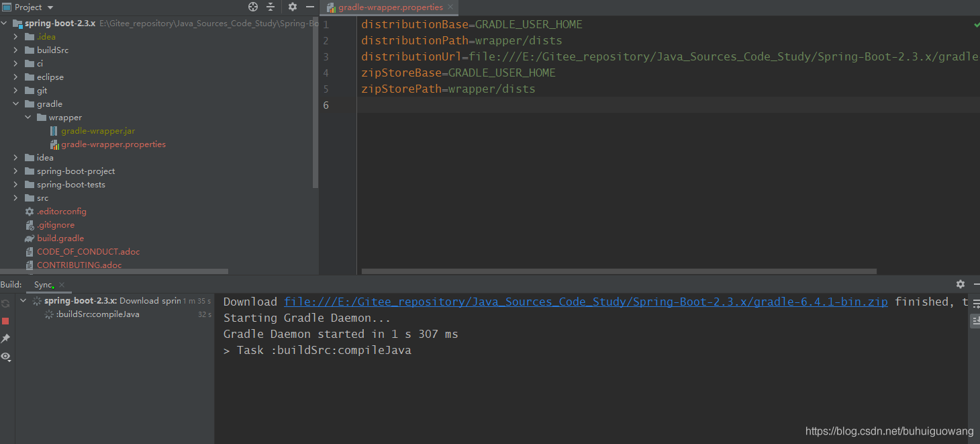Click the Sync tab in Build panel
The width and height of the screenshot is (980, 444).
tap(44, 285)
